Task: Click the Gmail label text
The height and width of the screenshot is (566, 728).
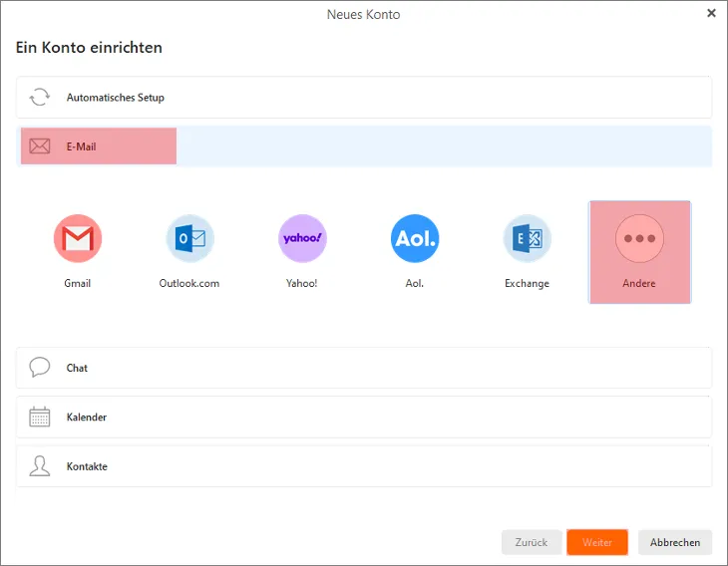Action: [x=78, y=283]
